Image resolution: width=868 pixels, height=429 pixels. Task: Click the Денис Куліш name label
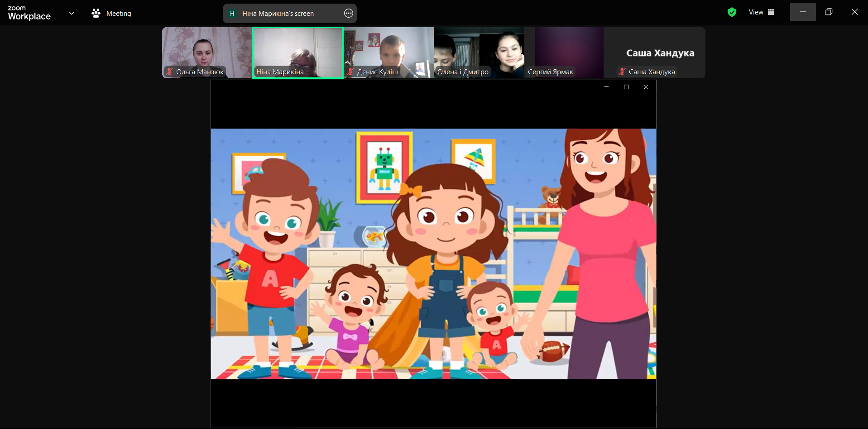378,71
